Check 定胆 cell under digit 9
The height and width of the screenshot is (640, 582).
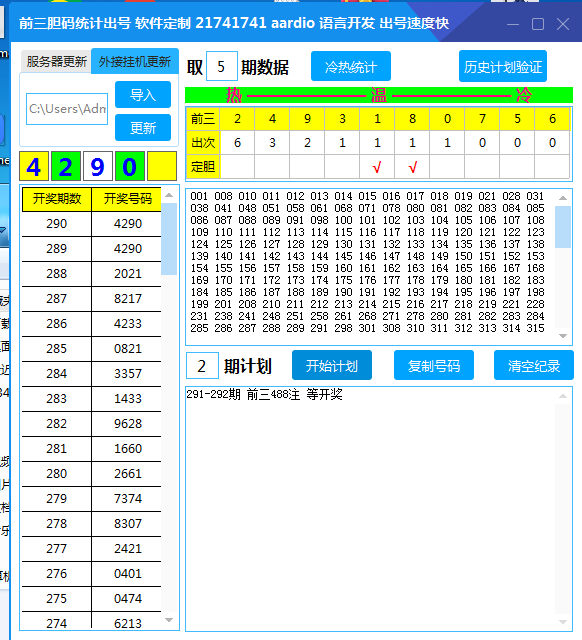[307, 167]
